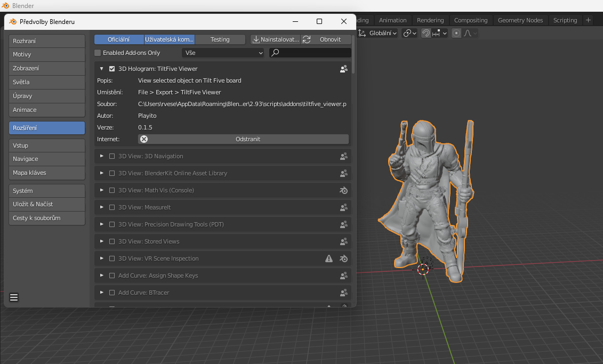This screenshot has width=603, height=364.
Task: Open Cesty k souborům preferences section
Action: pyautogui.click(x=47, y=218)
